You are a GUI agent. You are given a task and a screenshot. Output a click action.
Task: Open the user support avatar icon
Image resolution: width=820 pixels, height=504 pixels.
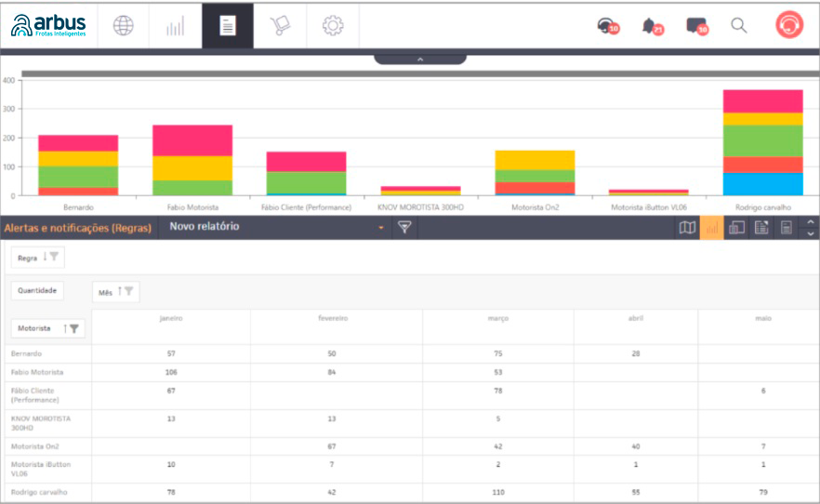789,25
